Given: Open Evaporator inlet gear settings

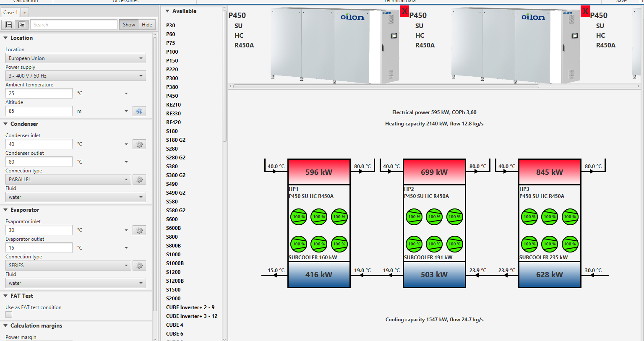Looking at the screenshot, I should 139,230.
